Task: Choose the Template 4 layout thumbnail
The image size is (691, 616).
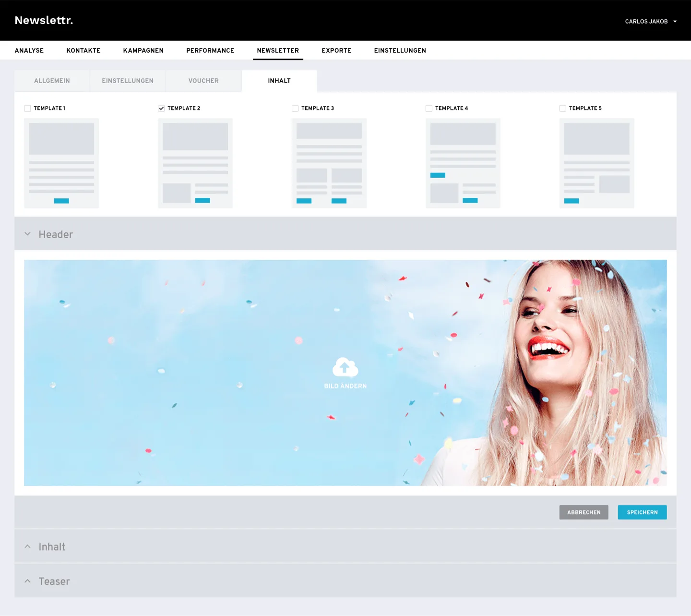Action: click(x=463, y=163)
